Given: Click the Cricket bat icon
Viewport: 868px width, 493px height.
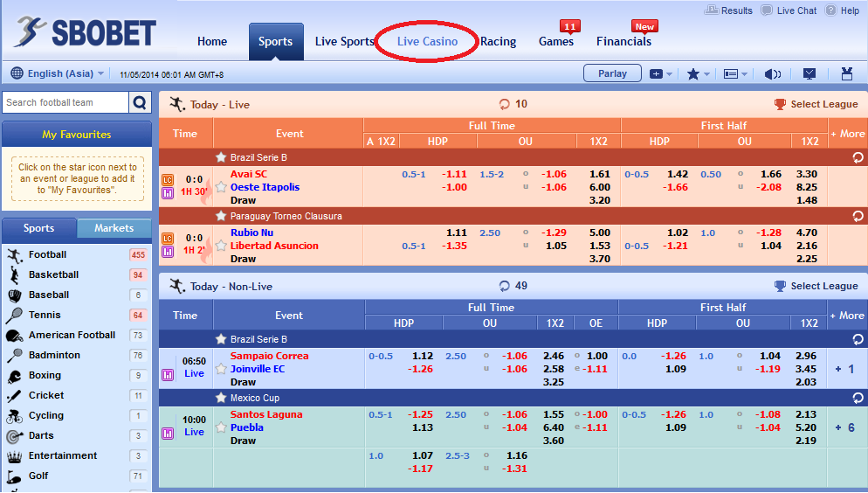Looking at the screenshot, I should click(x=14, y=396).
